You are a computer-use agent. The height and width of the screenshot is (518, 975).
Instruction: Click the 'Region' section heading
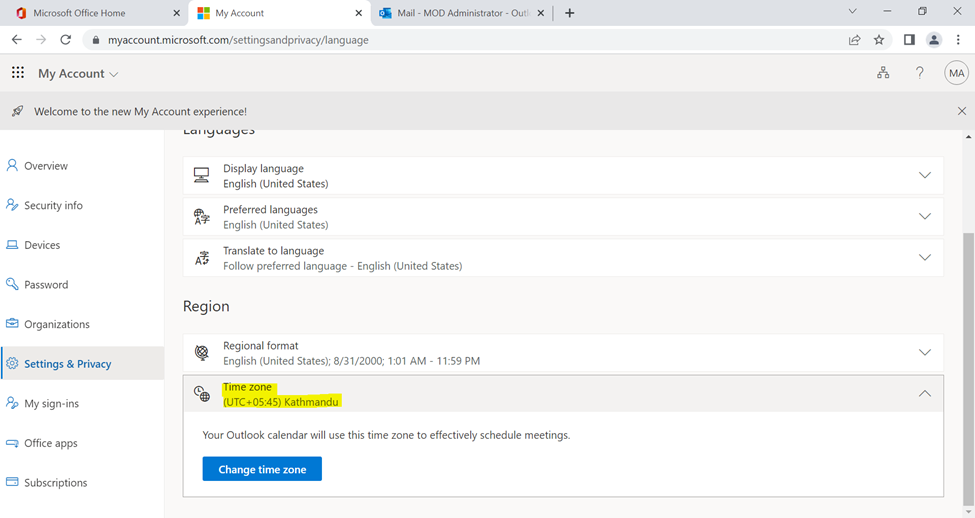(x=206, y=306)
